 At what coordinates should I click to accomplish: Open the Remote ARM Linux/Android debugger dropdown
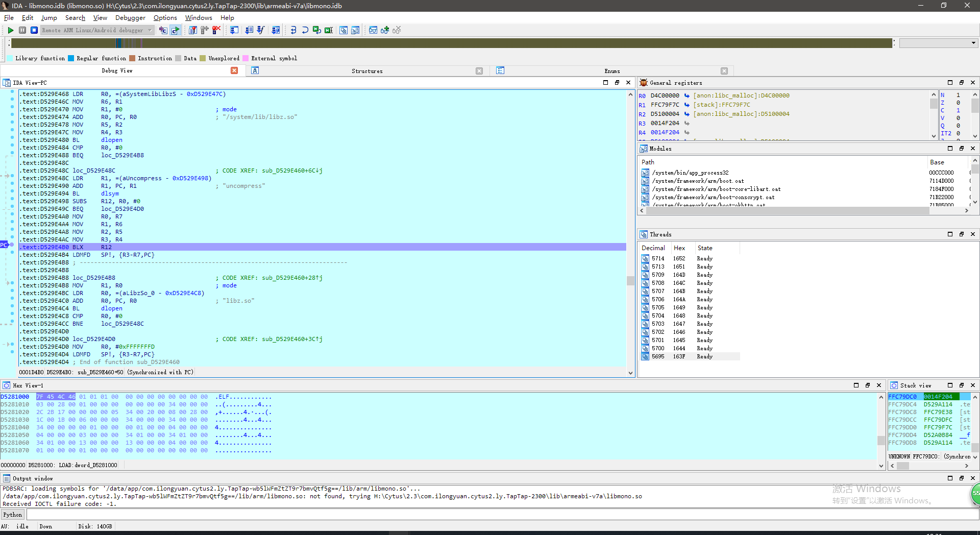click(x=150, y=30)
